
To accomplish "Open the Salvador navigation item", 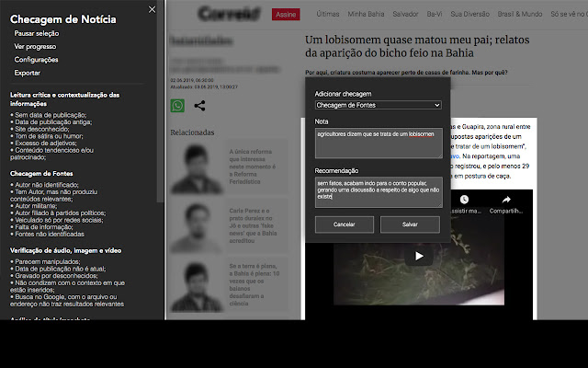I will click(405, 14).
